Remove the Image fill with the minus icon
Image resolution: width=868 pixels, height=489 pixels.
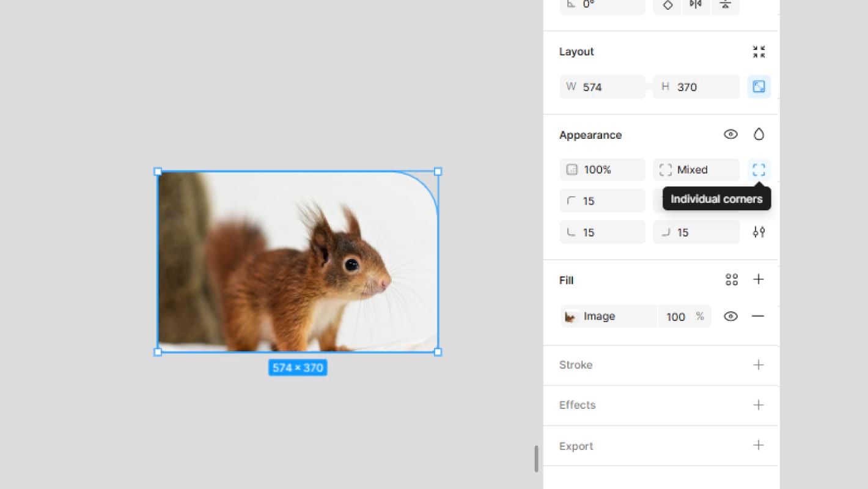(x=758, y=316)
